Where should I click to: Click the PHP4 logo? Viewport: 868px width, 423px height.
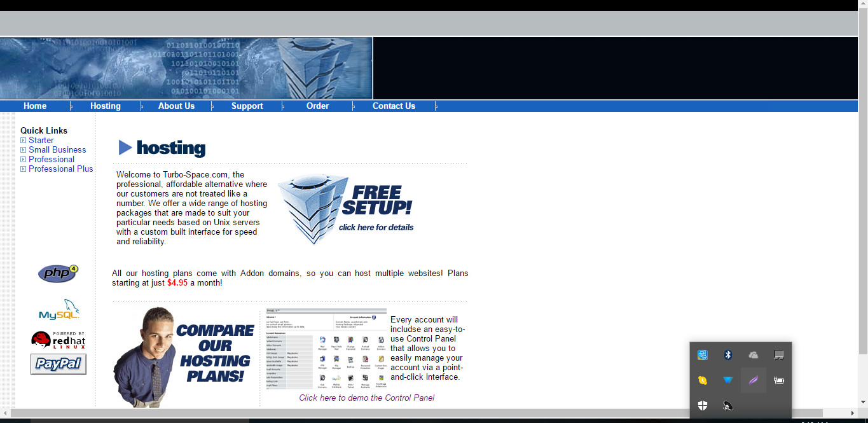(58, 274)
